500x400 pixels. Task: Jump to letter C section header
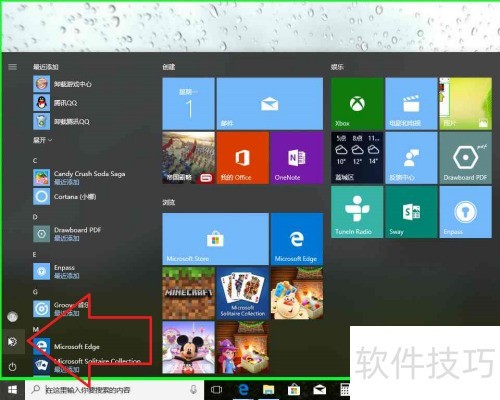tap(35, 161)
